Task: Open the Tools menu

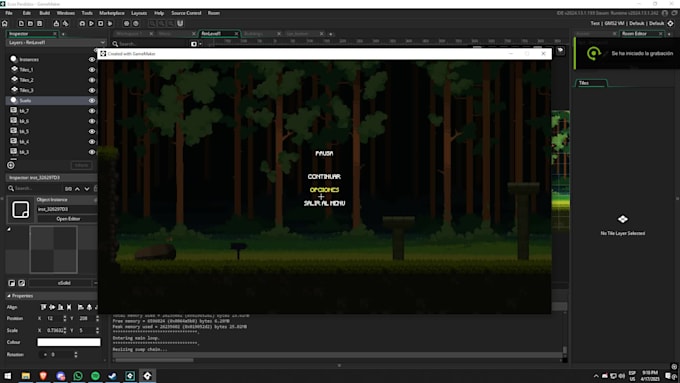Action: pos(87,13)
